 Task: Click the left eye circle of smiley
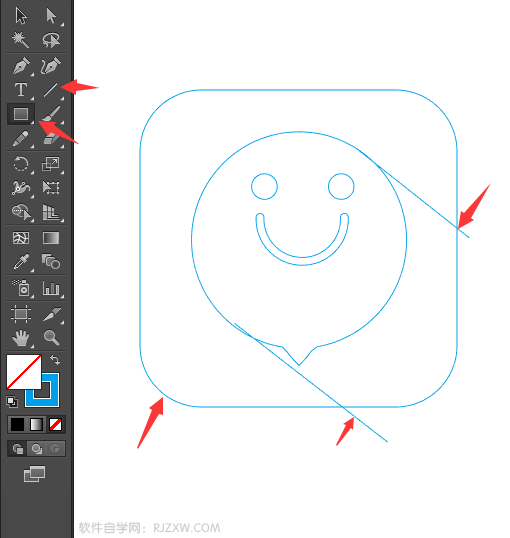coord(264,186)
